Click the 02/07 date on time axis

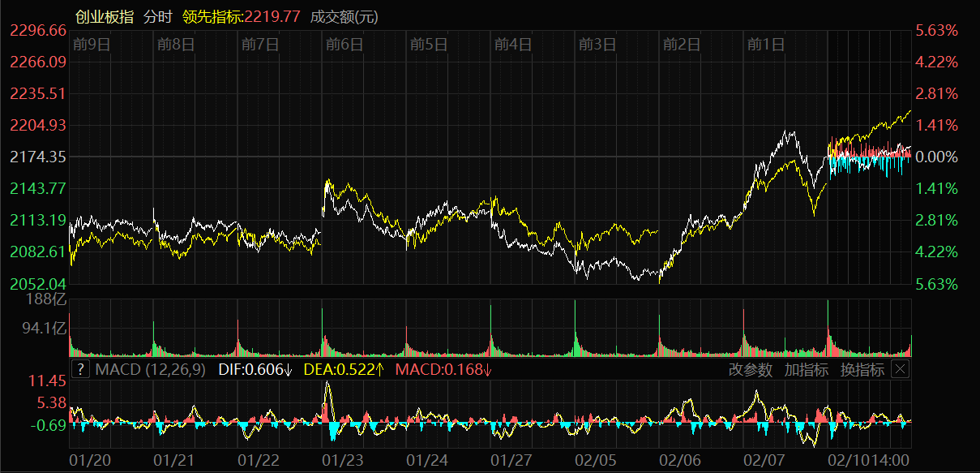tap(764, 461)
